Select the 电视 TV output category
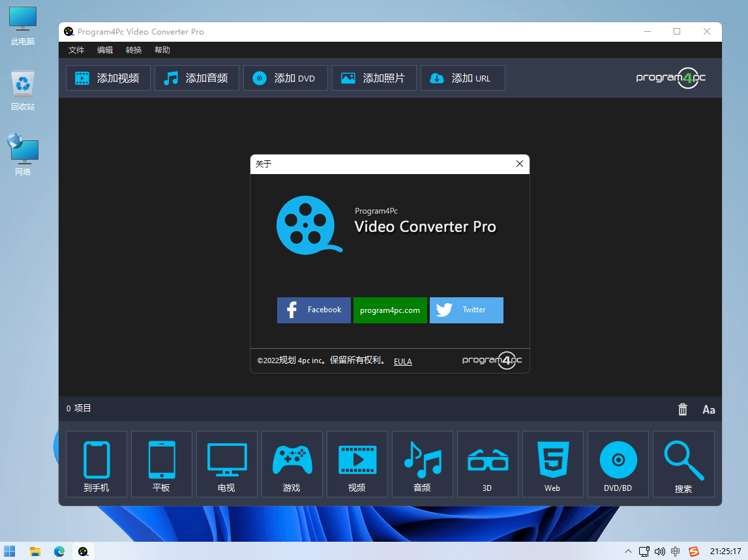Viewport: 748px width, 560px height. tap(227, 464)
